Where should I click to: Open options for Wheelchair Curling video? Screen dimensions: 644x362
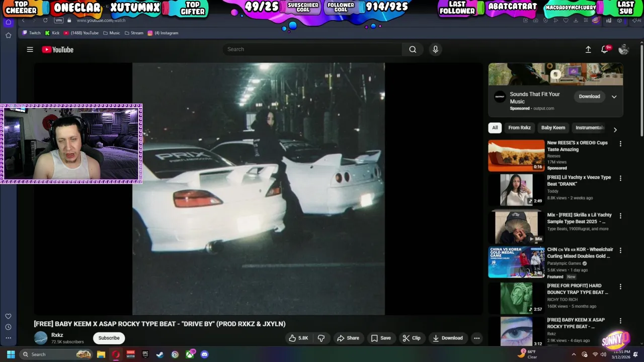620,250
